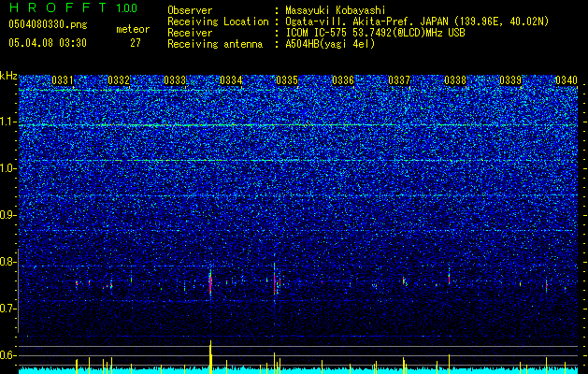
Task: Click the meteor echo under 0338
Action: point(449,278)
